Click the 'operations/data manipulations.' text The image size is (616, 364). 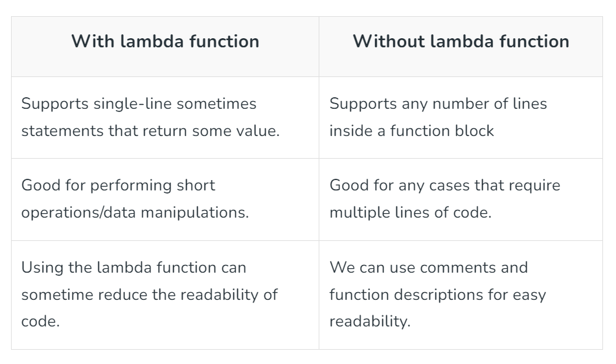(x=135, y=212)
